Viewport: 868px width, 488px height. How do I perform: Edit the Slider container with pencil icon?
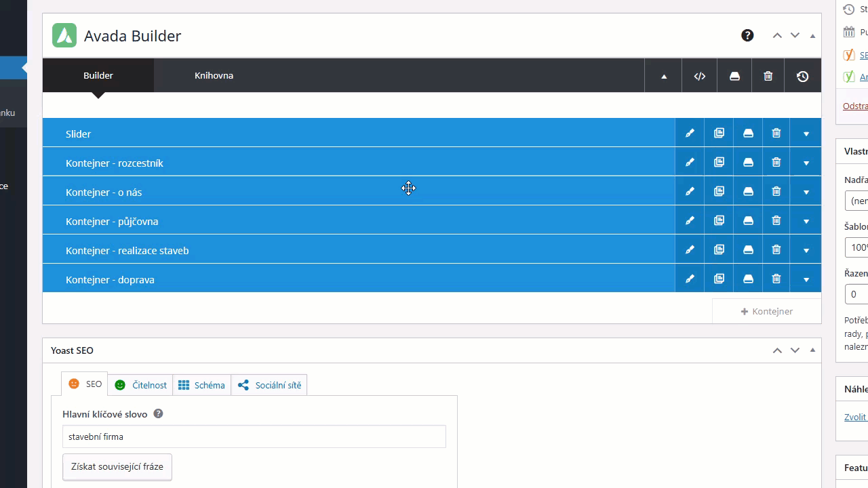click(690, 134)
